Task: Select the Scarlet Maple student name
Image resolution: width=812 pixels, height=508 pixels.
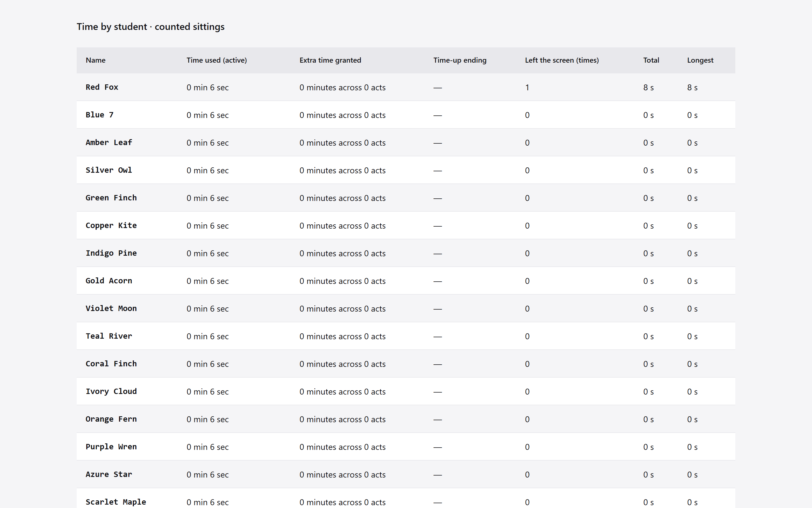Action: coord(116,502)
